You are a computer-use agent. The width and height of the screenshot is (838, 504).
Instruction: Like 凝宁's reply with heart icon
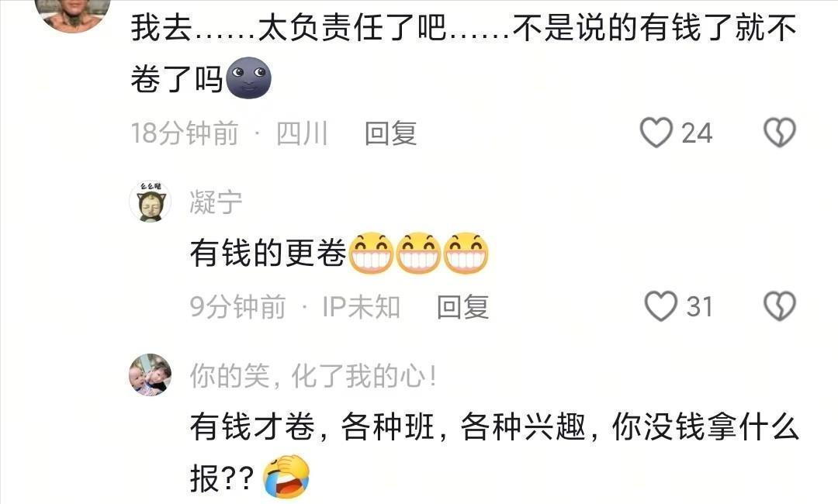661,306
